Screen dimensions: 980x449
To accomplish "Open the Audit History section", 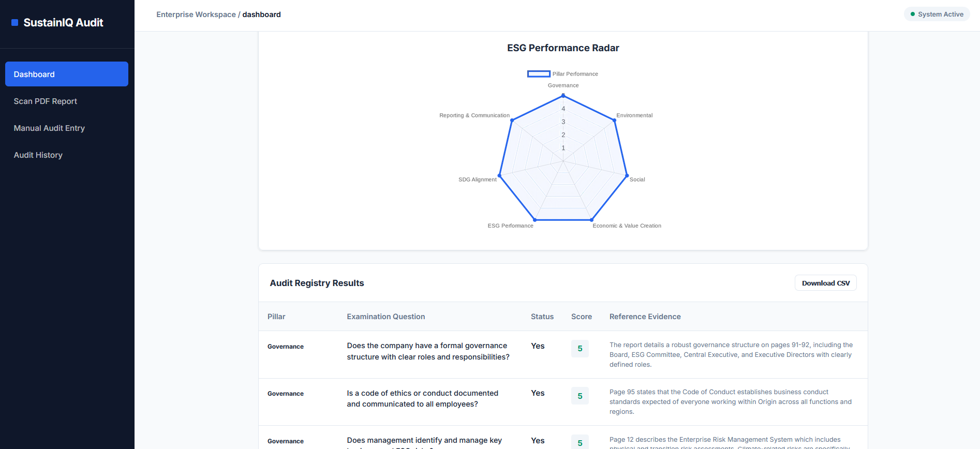I will (38, 155).
